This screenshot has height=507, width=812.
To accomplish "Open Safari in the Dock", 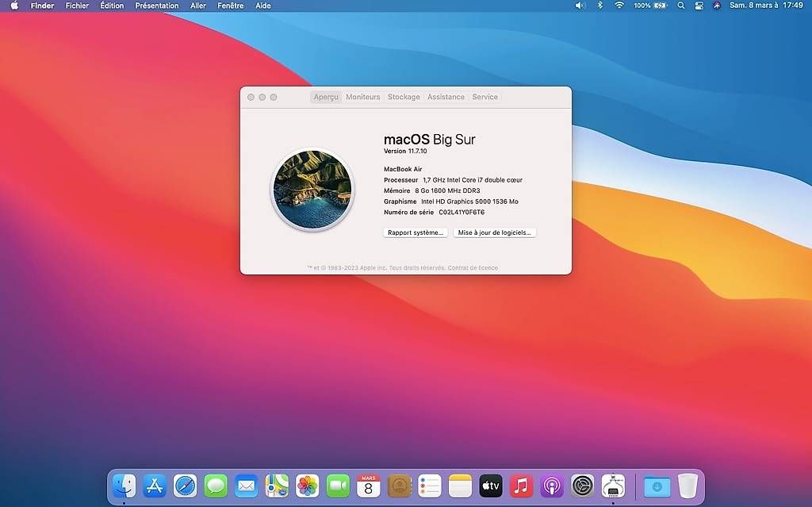I will (x=185, y=486).
